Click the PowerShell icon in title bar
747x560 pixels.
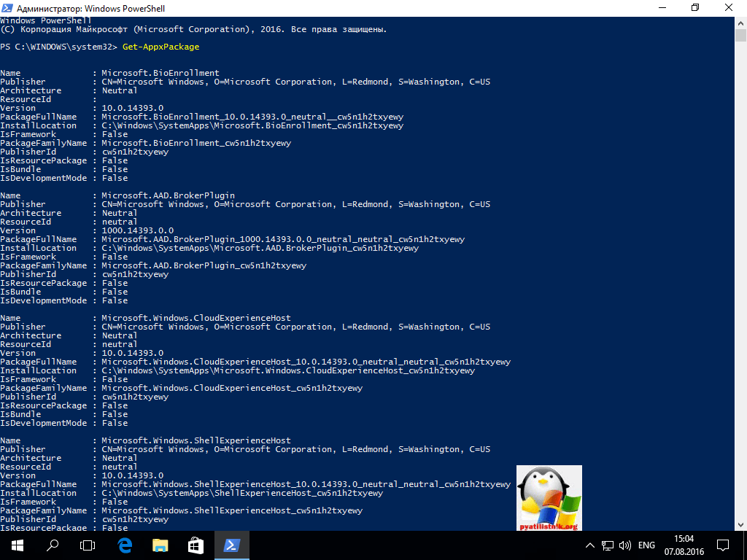[x=7, y=8]
